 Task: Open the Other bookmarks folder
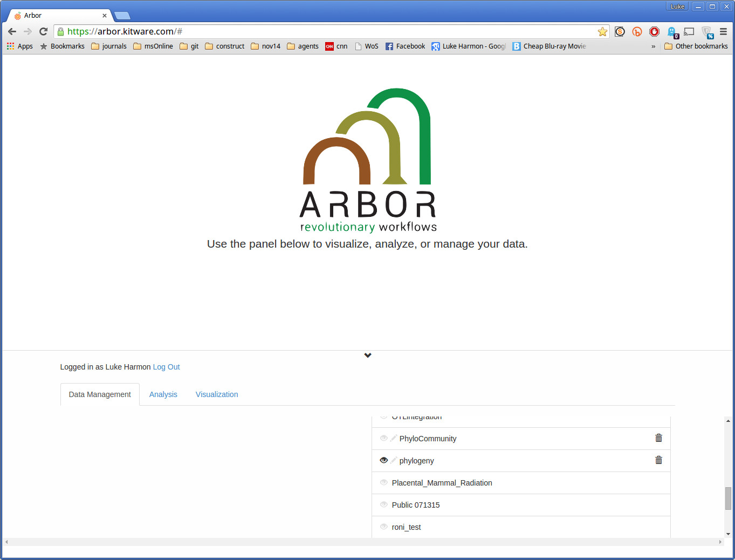(x=696, y=46)
